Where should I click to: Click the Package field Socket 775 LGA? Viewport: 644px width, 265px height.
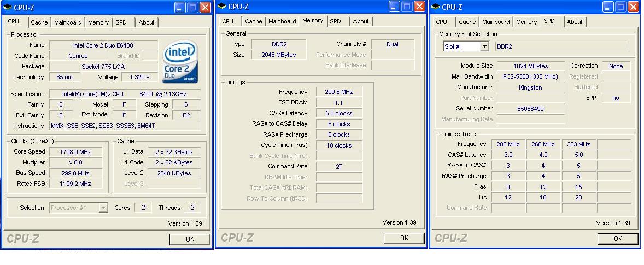103,67
